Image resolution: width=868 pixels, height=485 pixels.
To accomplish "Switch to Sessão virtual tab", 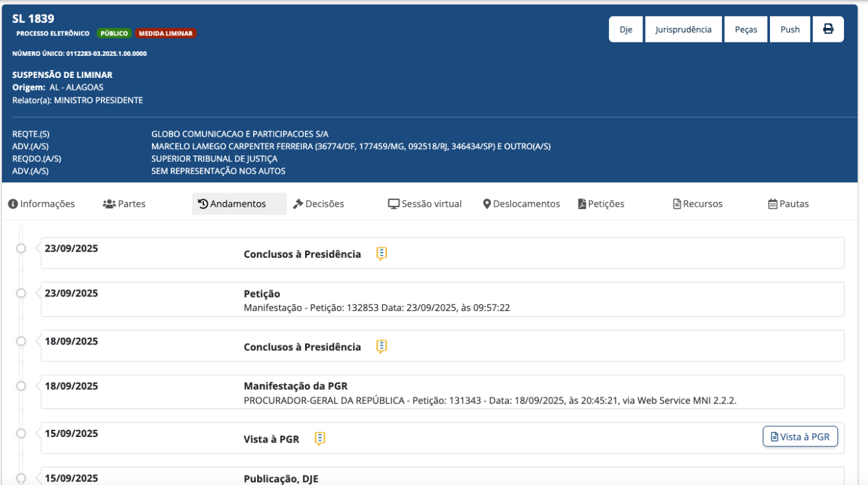I will tap(425, 204).
